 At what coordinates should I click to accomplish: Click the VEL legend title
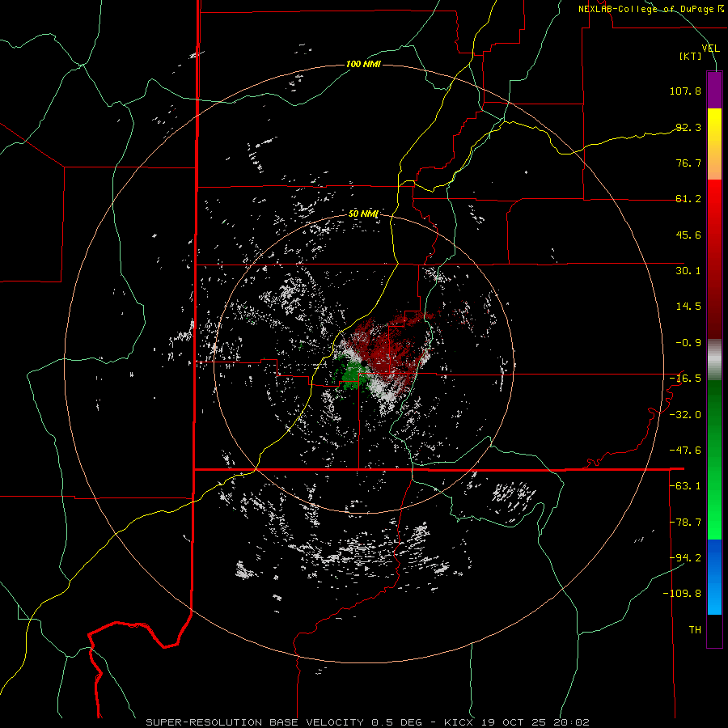(711, 49)
